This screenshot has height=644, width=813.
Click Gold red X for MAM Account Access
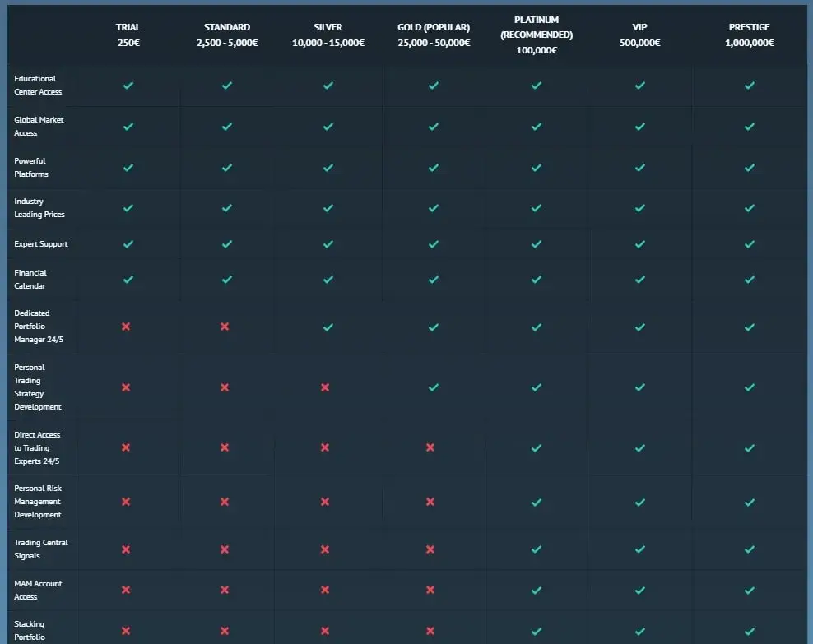[x=430, y=590]
